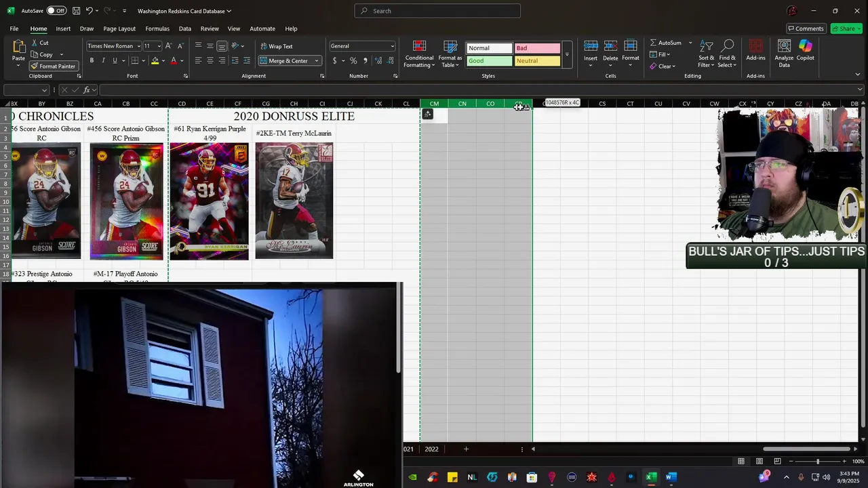Image resolution: width=868 pixels, height=488 pixels.
Task: Increase decimal places
Action: [x=378, y=60]
